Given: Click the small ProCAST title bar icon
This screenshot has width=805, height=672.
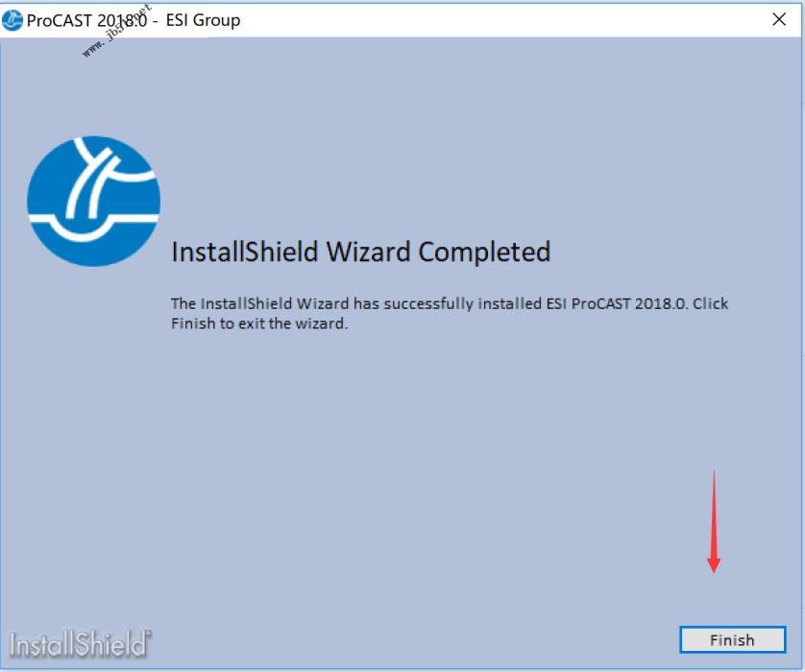Looking at the screenshot, I should pos(12,20).
